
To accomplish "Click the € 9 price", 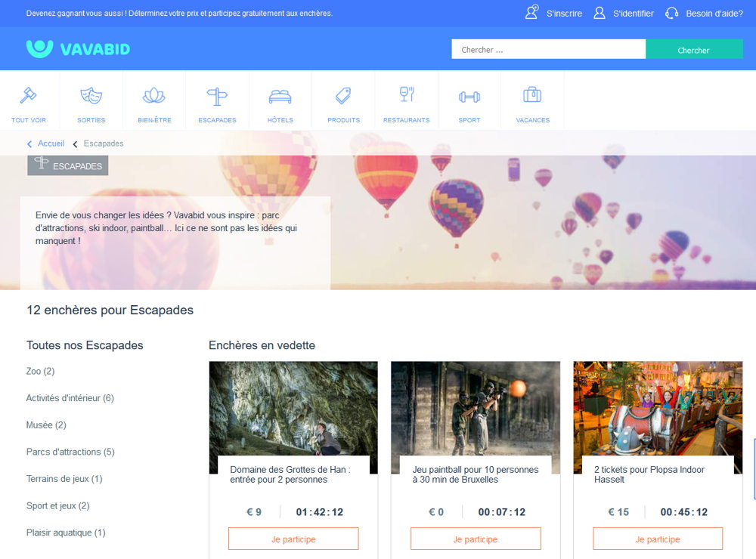I will [x=254, y=512].
